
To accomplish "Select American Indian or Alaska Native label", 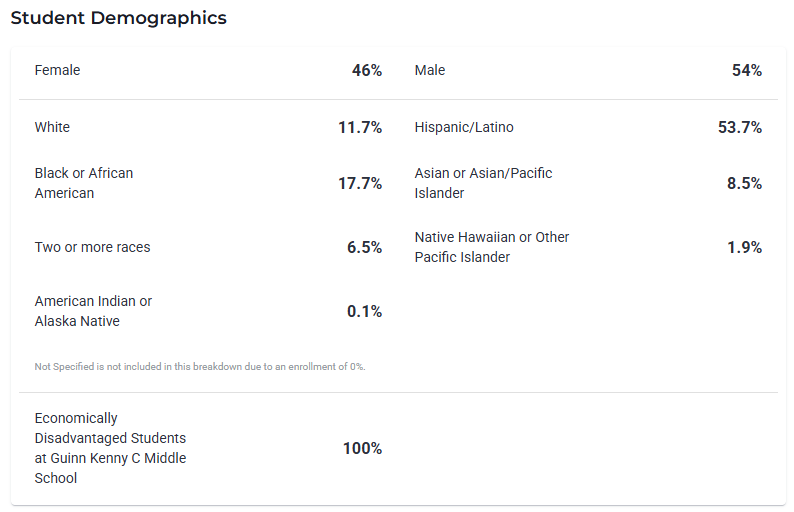I will (93, 311).
